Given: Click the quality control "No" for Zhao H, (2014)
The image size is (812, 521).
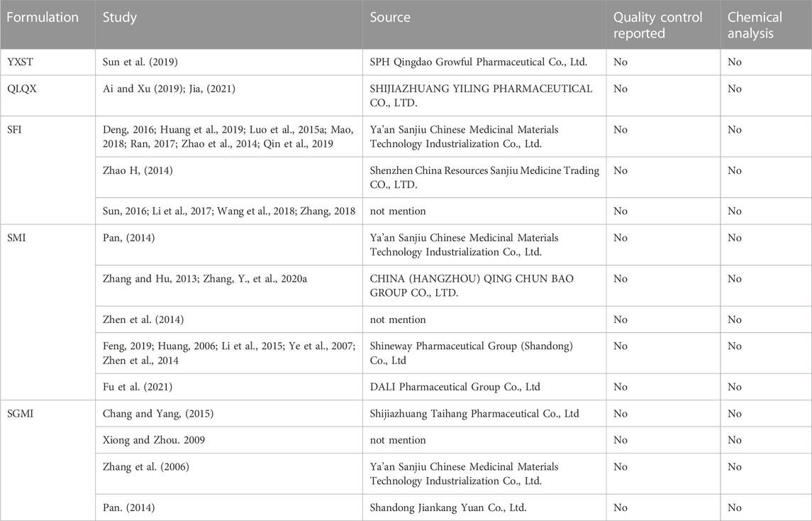Looking at the screenshot, I should click(621, 170).
